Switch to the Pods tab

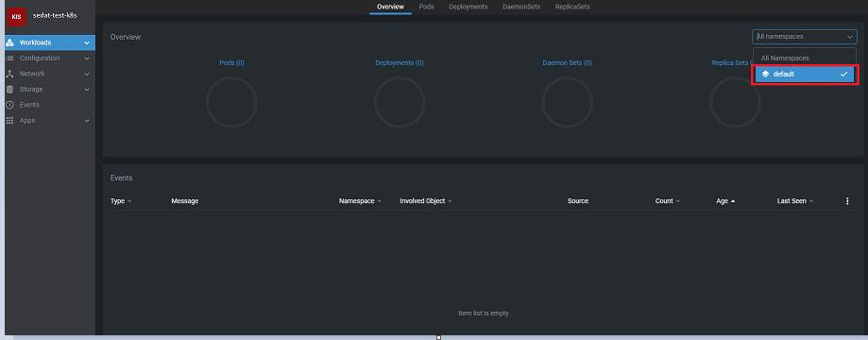coord(426,7)
